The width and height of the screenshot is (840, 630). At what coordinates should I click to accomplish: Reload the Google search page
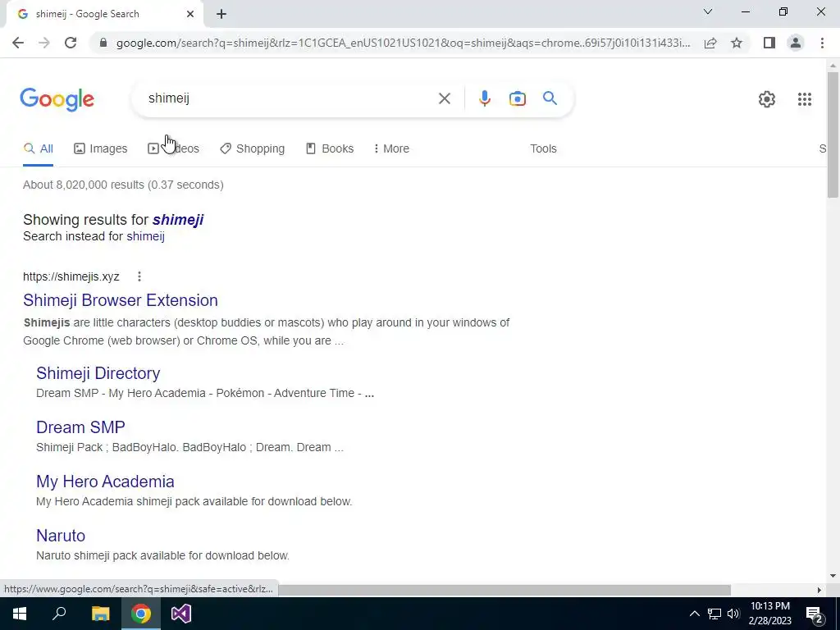[x=71, y=43]
